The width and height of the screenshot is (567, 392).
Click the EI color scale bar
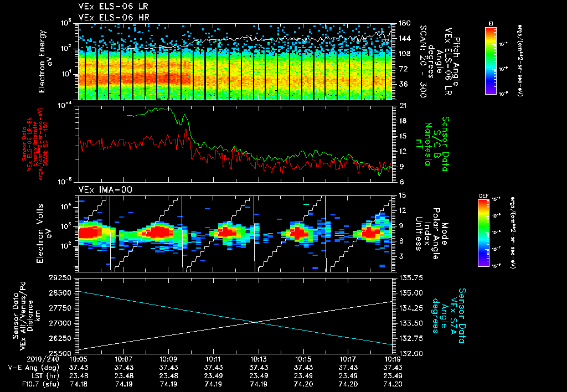tap(491, 61)
